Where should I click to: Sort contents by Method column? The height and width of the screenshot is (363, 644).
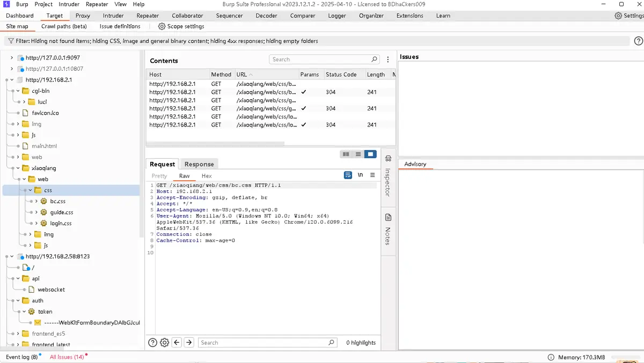click(x=221, y=75)
